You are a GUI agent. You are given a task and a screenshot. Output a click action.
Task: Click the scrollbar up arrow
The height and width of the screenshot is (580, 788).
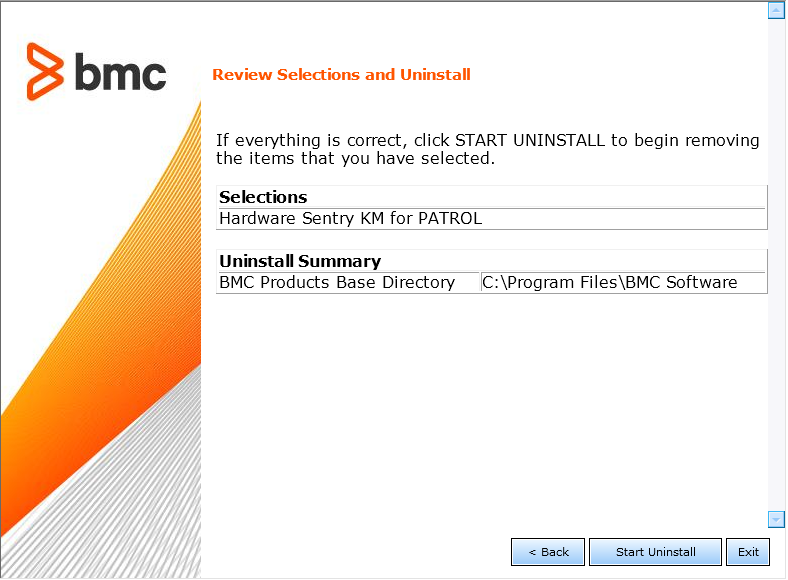coord(776,11)
